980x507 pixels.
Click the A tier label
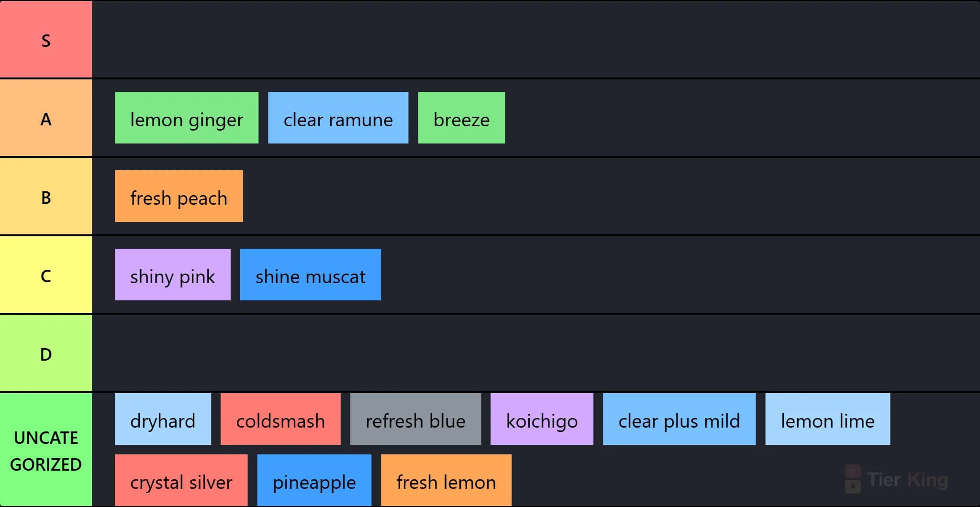coord(46,118)
